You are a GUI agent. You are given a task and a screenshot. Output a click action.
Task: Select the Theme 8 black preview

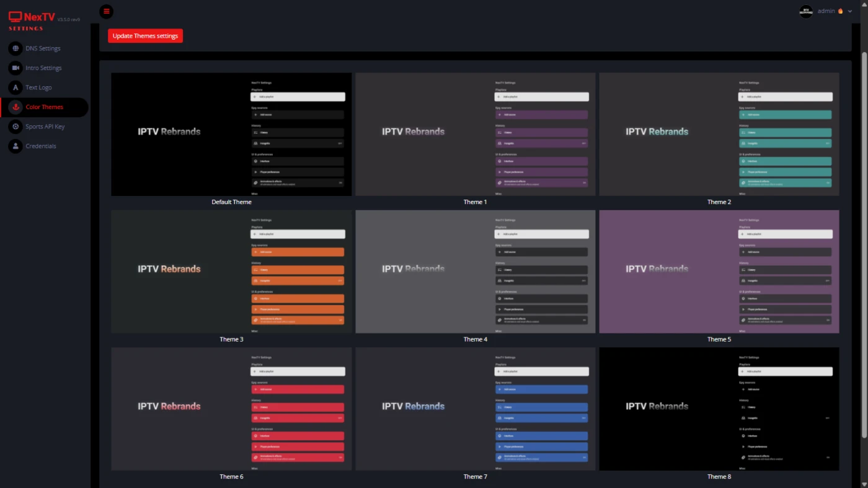coord(719,409)
